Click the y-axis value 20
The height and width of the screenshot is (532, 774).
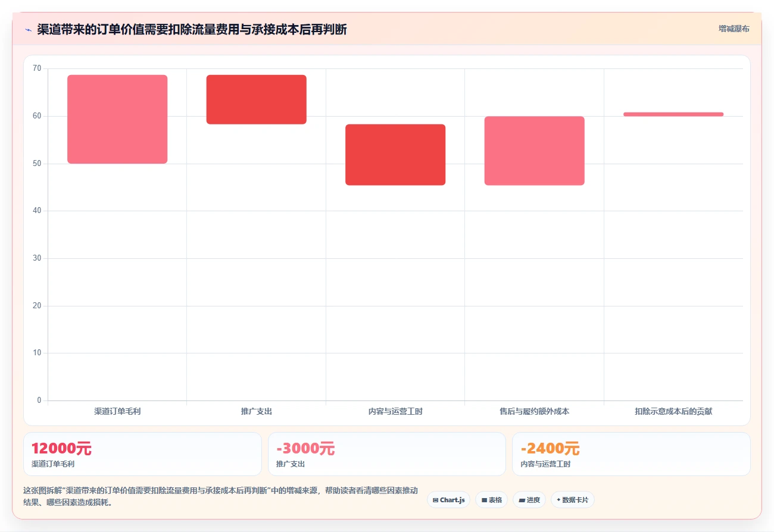pos(37,306)
